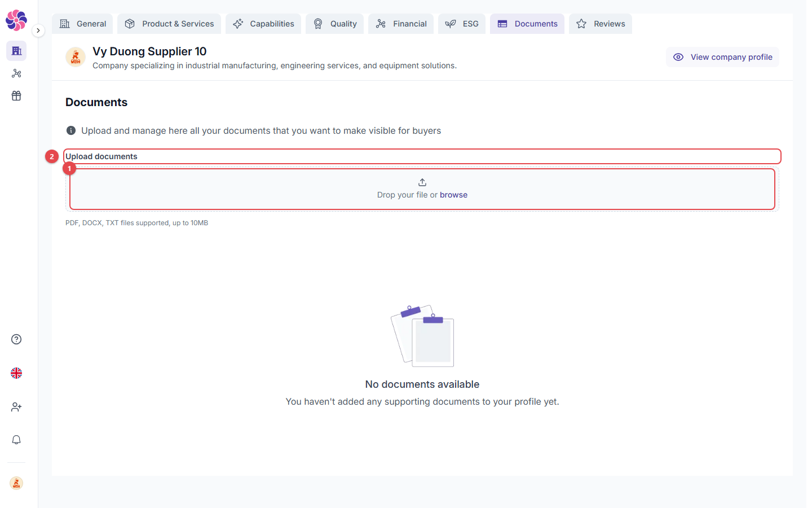Select the Documents tab
This screenshot has width=812, height=508.
pos(527,24)
